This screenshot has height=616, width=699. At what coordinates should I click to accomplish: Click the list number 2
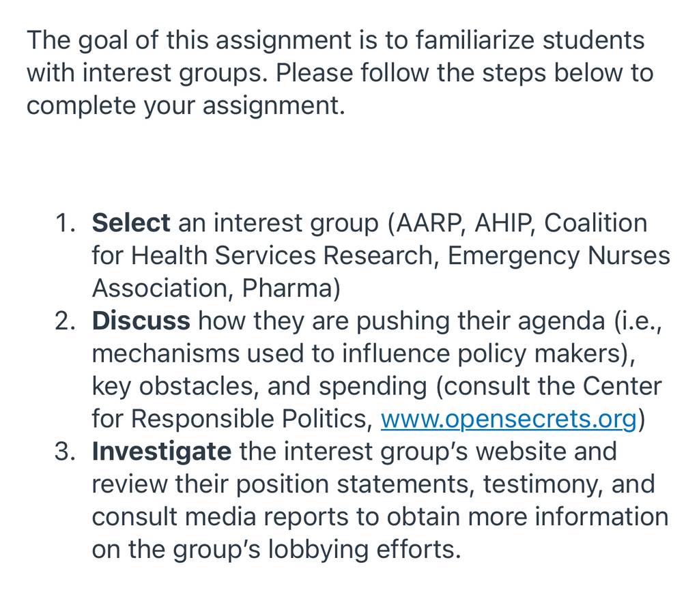pos(65,321)
